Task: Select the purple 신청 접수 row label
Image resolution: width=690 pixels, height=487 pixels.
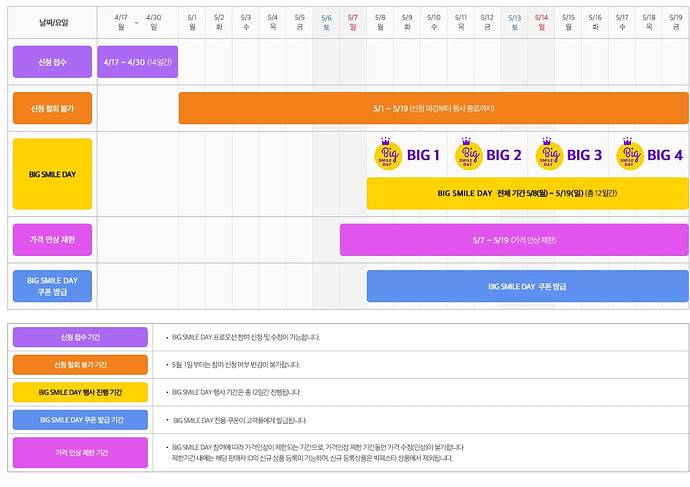Action: pyautogui.click(x=52, y=62)
